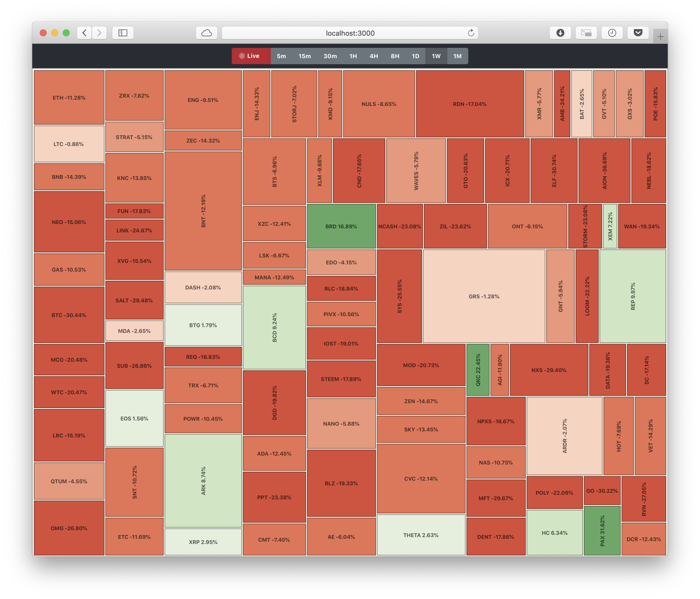
Task: Open the BRD 16.89% green tile
Action: (x=341, y=226)
